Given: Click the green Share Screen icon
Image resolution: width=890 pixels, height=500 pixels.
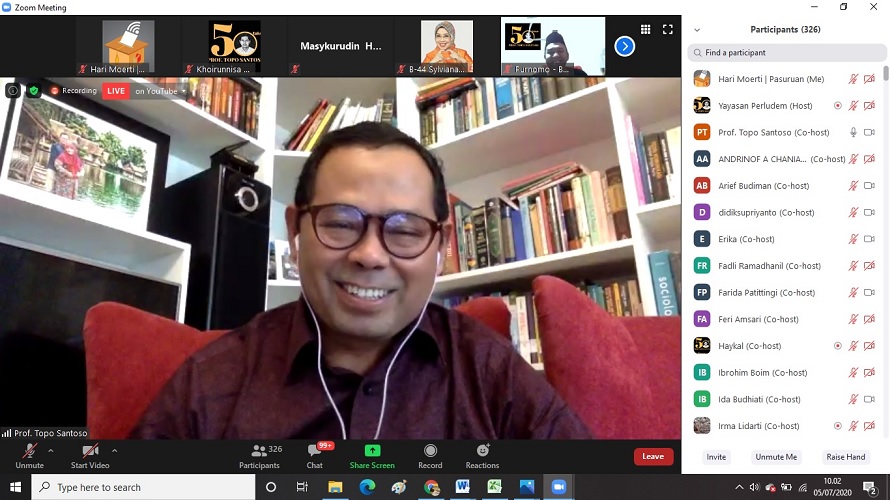Looking at the screenshot, I should point(372,452).
